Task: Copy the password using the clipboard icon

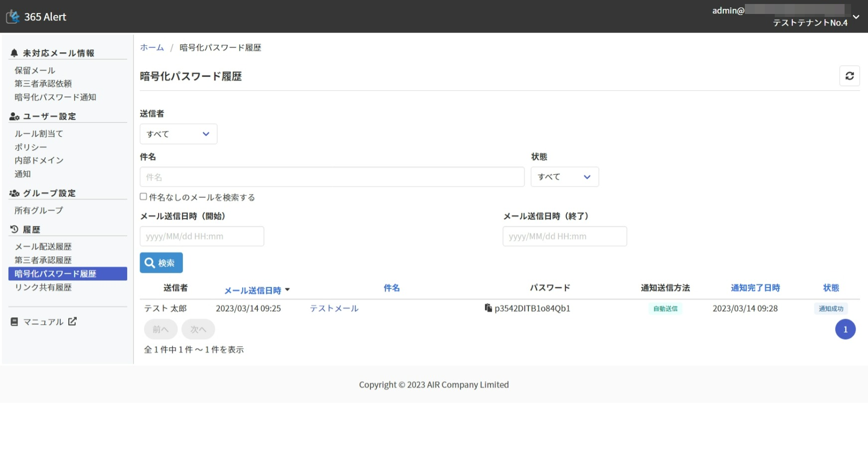Action: point(488,308)
